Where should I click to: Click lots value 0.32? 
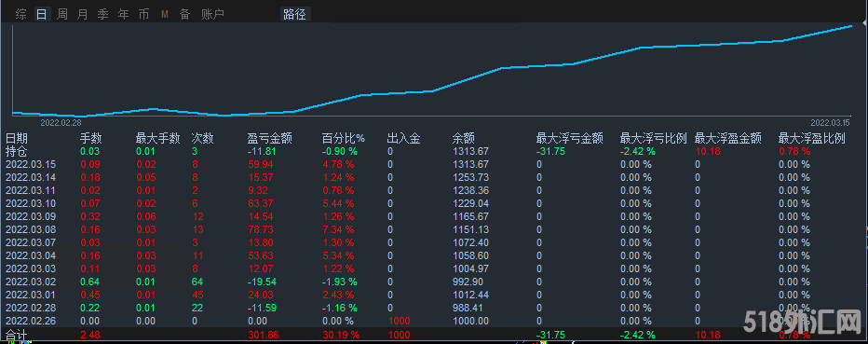90,216
